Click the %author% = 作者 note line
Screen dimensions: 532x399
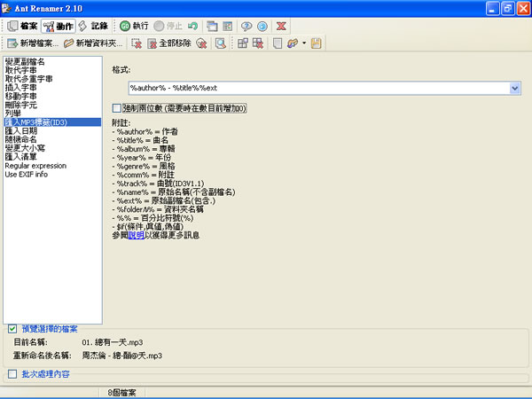(x=145, y=131)
